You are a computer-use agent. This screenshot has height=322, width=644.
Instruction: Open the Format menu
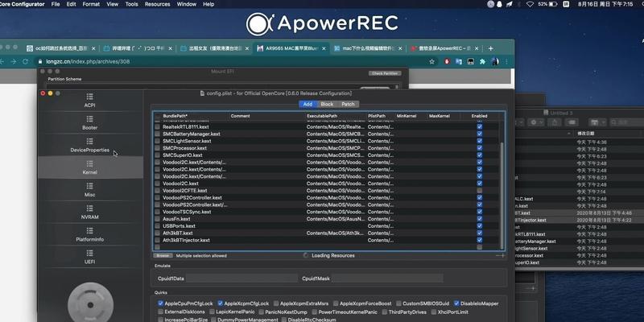91,4
